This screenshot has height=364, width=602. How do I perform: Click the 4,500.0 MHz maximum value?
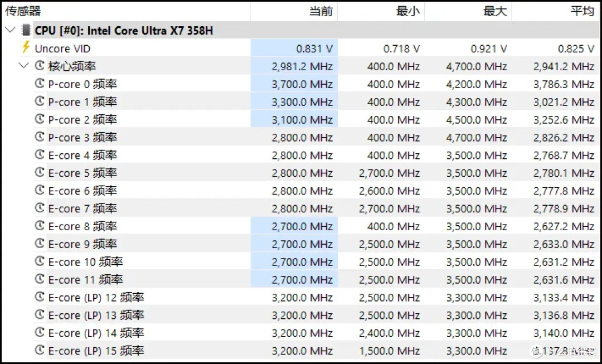477,120
